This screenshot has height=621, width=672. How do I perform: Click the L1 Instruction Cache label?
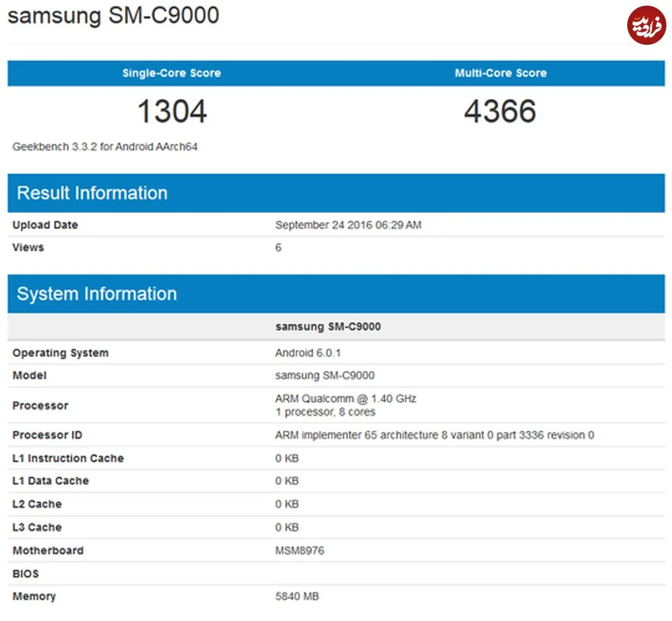click(x=68, y=458)
